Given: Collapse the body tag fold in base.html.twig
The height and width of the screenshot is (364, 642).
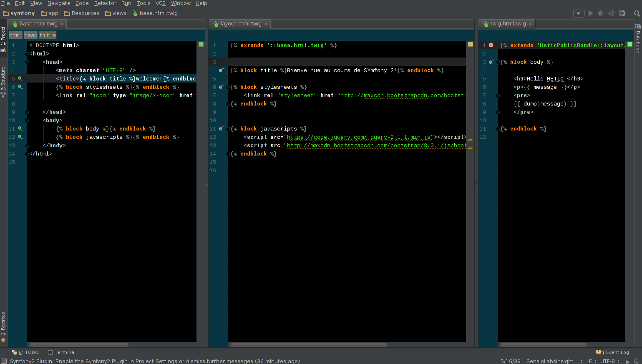Looking at the screenshot, I should tap(27, 120).
